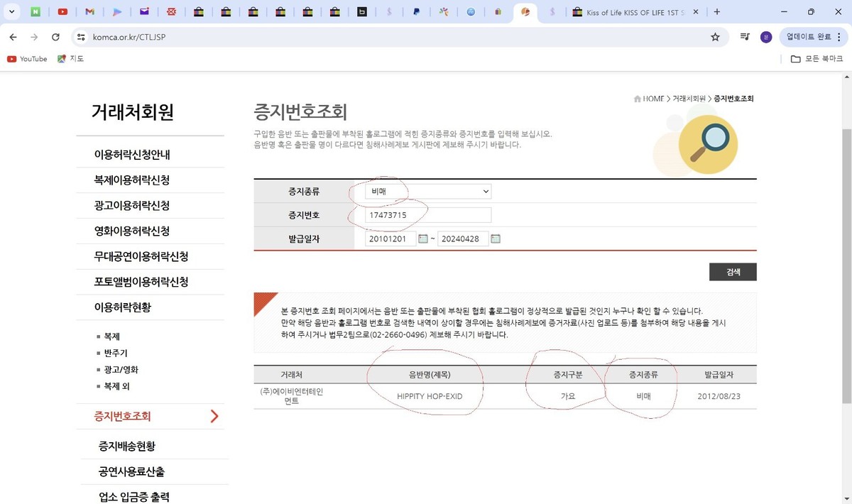Open the media control icon in toolbar
Viewport: 852px width, 504px height.
(745, 37)
